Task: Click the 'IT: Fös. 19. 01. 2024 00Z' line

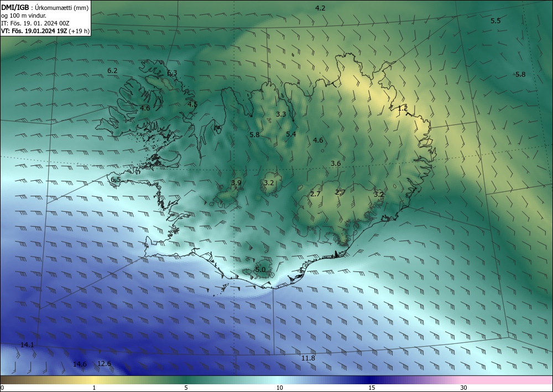Action: pos(35,23)
